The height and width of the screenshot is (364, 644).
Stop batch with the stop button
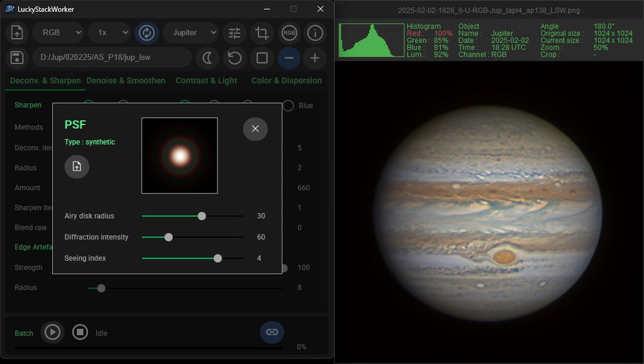click(80, 331)
